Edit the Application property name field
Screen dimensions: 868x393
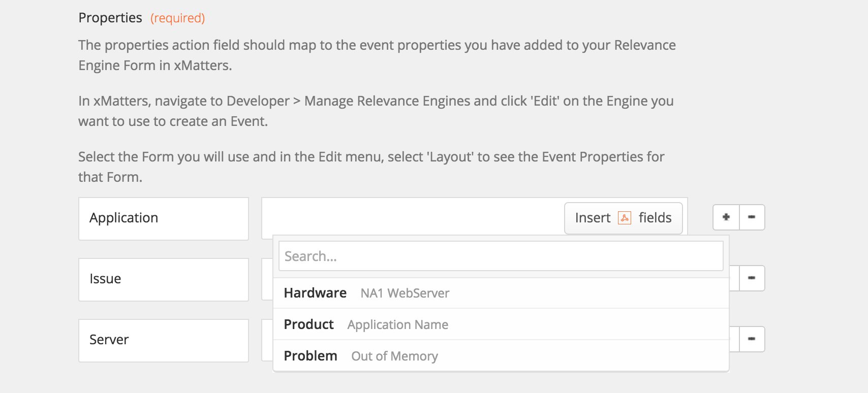(x=164, y=219)
